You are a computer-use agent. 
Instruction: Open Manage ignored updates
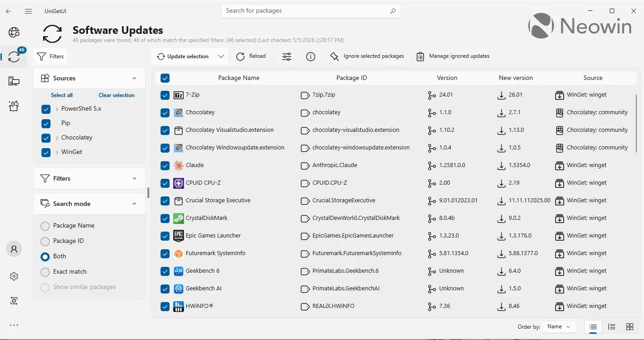point(453,56)
